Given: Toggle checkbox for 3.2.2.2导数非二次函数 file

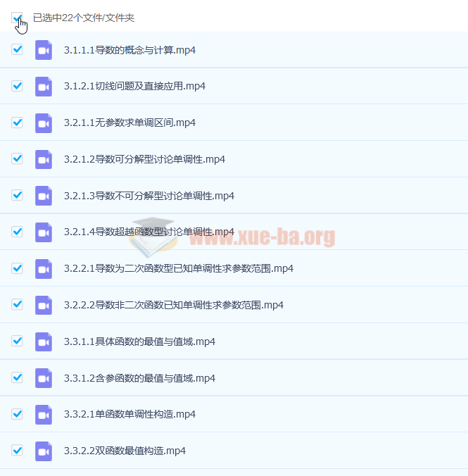Looking at the screenshot, I should 17,305.
